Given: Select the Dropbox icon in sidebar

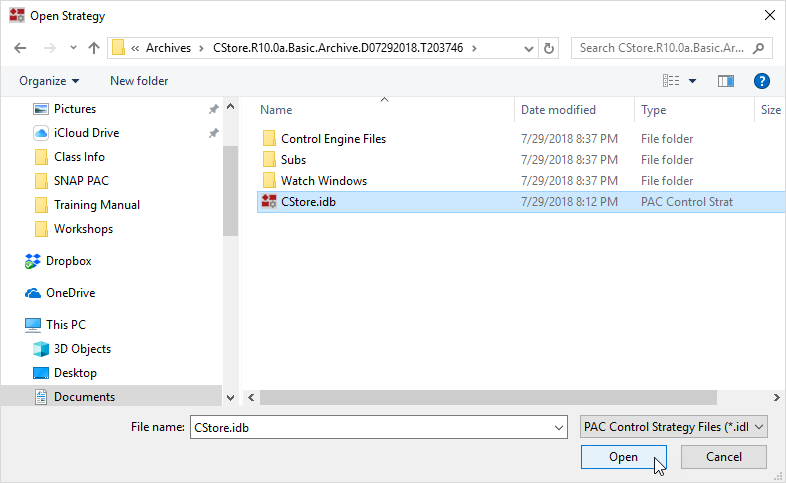Looking at the screenshot, I should click(x=32, y=261).
